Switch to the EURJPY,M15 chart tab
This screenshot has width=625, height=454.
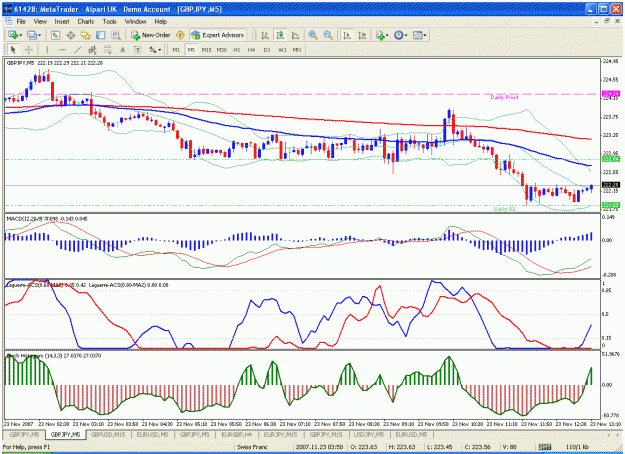click(x=281, y=434)
